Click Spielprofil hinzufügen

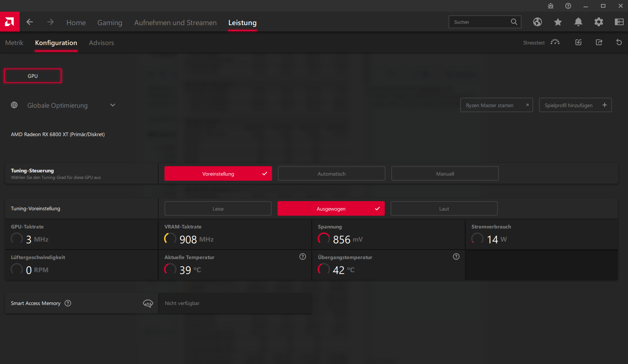(x=575, y=105)
